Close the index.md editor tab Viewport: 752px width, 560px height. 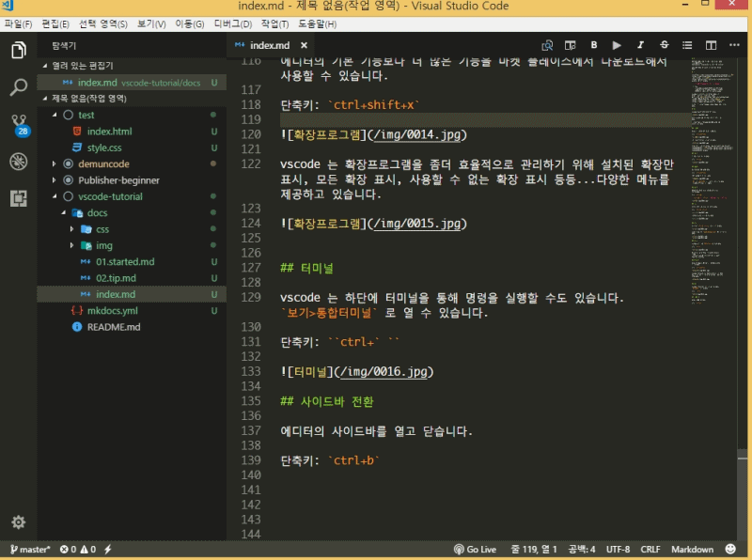coord(304,45)
